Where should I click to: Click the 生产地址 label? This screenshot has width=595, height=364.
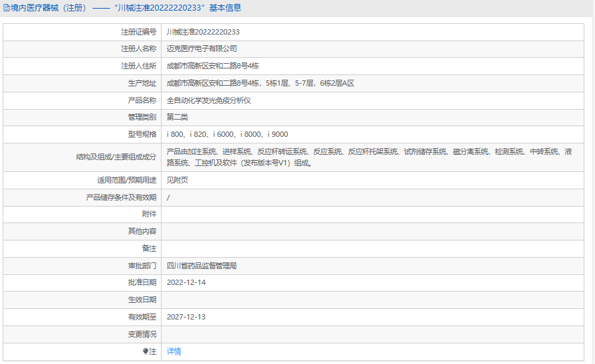pyautogui.click(x=142, y=83)
